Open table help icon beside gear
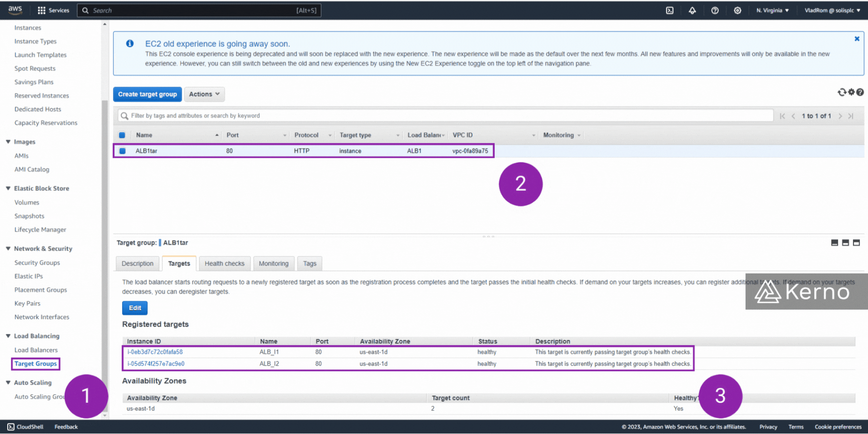Viewport: 868px width, 434px height. click(860, 92)
